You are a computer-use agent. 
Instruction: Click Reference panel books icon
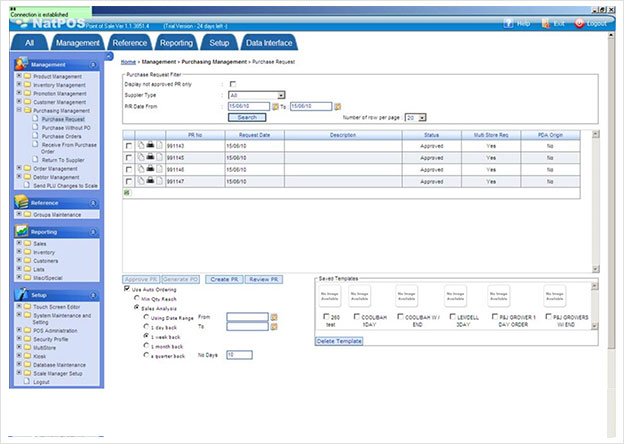pos(21,202)
